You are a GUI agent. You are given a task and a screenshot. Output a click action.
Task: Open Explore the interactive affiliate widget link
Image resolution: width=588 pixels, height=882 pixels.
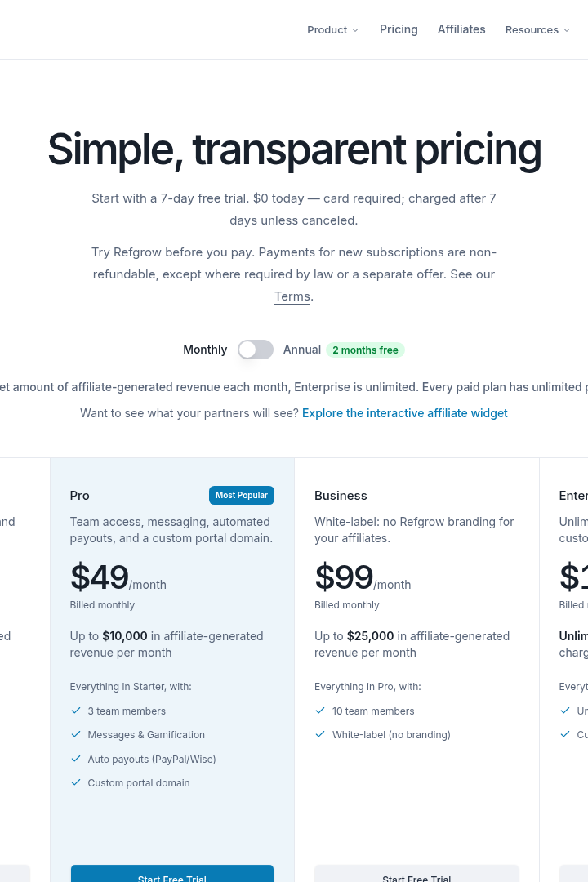pos(404,413)
